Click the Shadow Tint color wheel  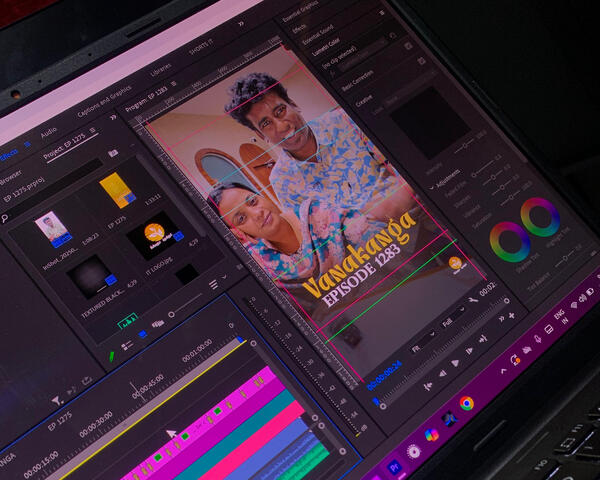[x=510, y=242]
